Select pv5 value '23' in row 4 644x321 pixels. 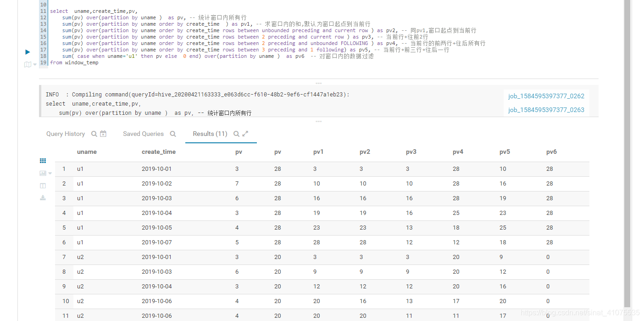click(503, 213)
